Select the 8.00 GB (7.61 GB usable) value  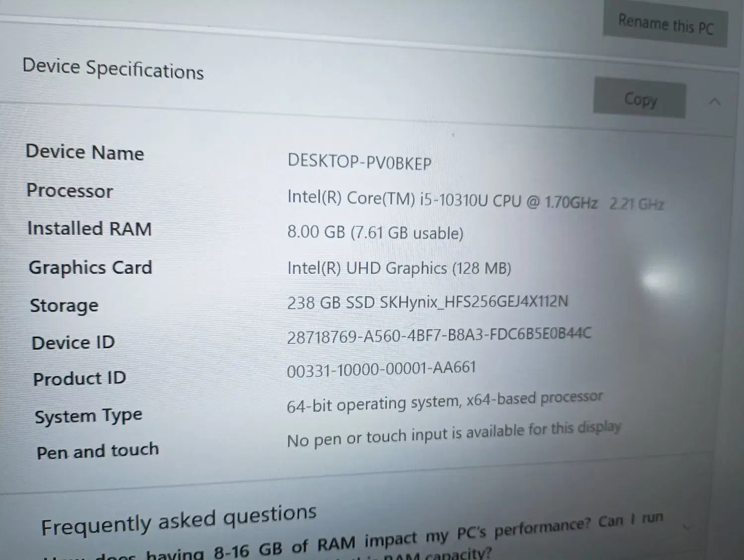coord(375,232)
